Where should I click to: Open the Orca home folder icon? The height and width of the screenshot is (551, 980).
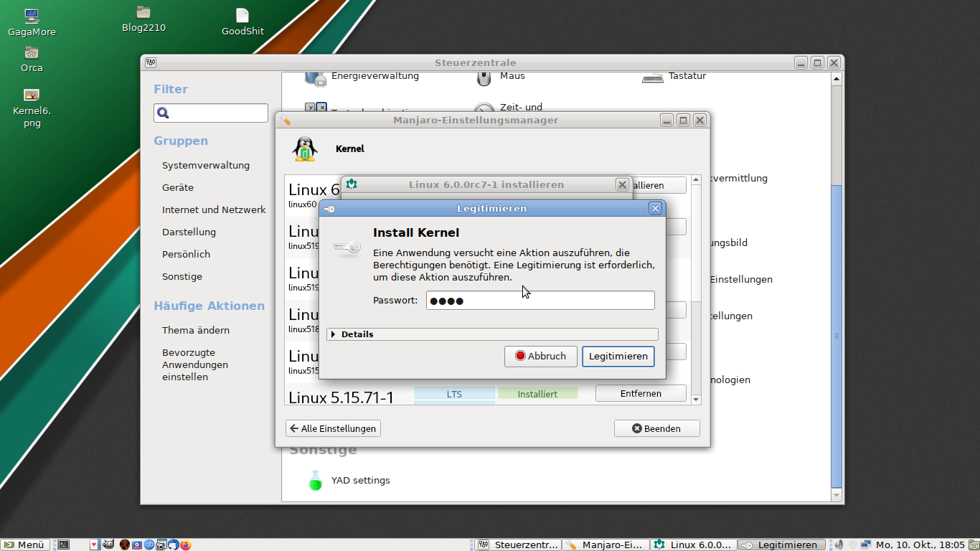pyautogui.click(x=32, y=52)
